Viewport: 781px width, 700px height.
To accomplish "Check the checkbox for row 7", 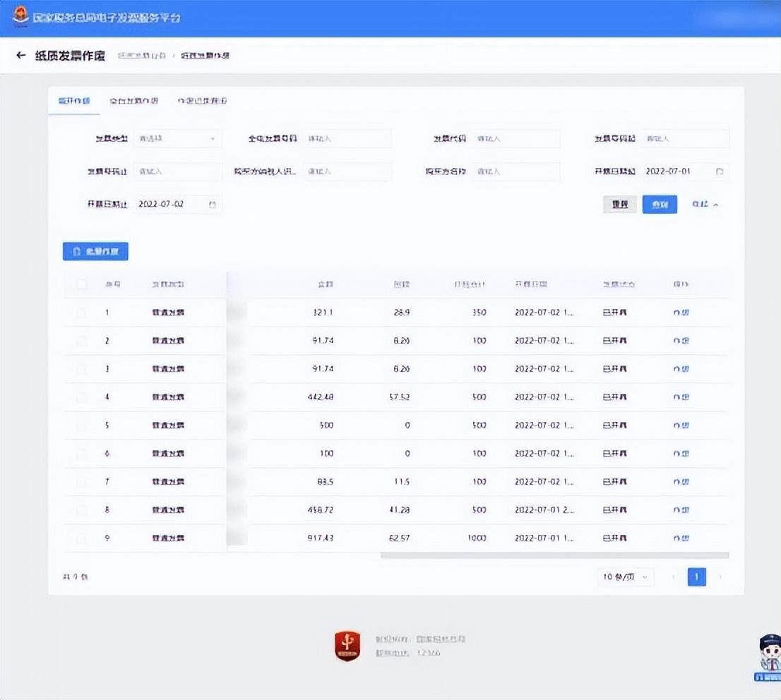I will click(81, 482).
